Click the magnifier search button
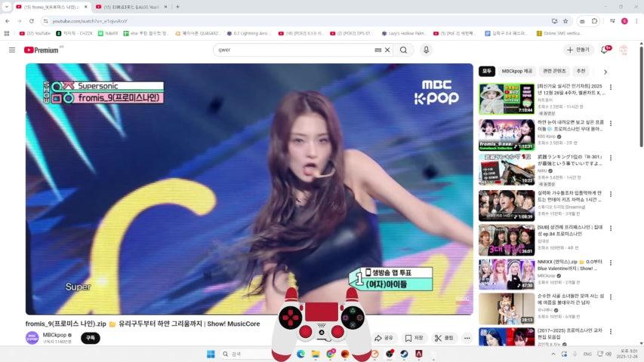The image size is (644, 362). pyautogui.click(x=404, y=50)
